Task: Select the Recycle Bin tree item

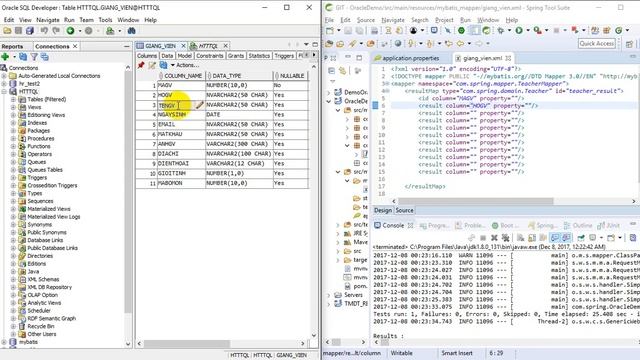Action: [x=41, y=327]
